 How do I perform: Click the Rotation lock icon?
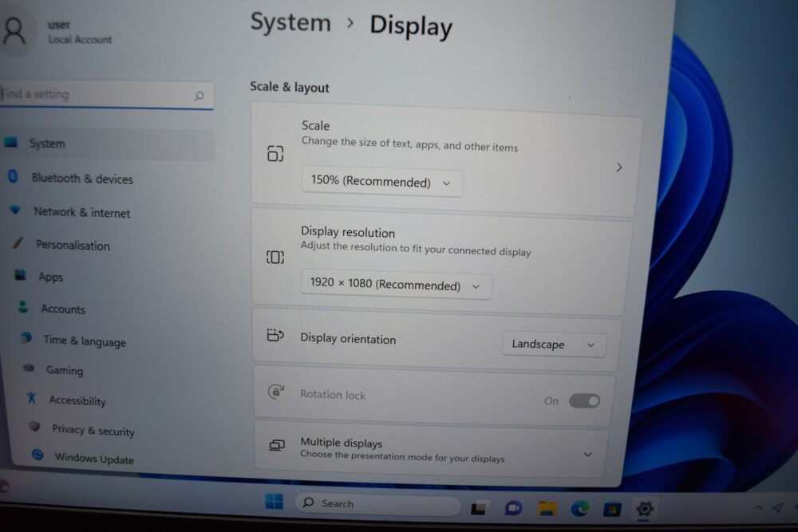pos(276,391)
